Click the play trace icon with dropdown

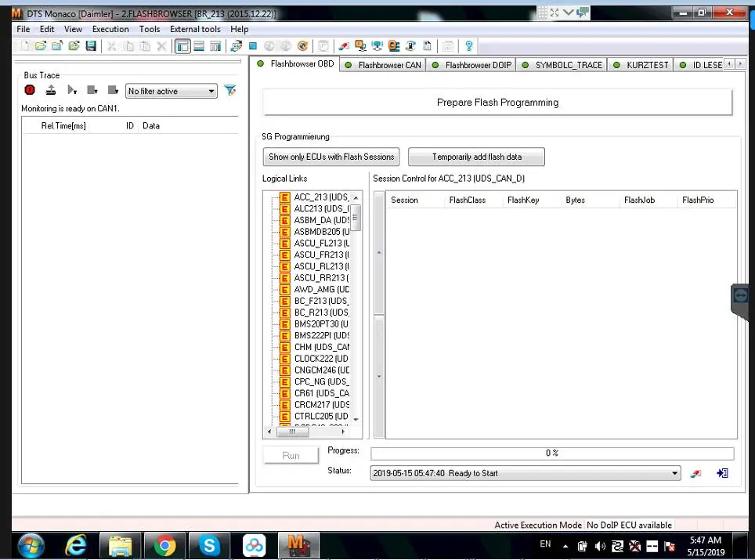(x=72, y=90)
